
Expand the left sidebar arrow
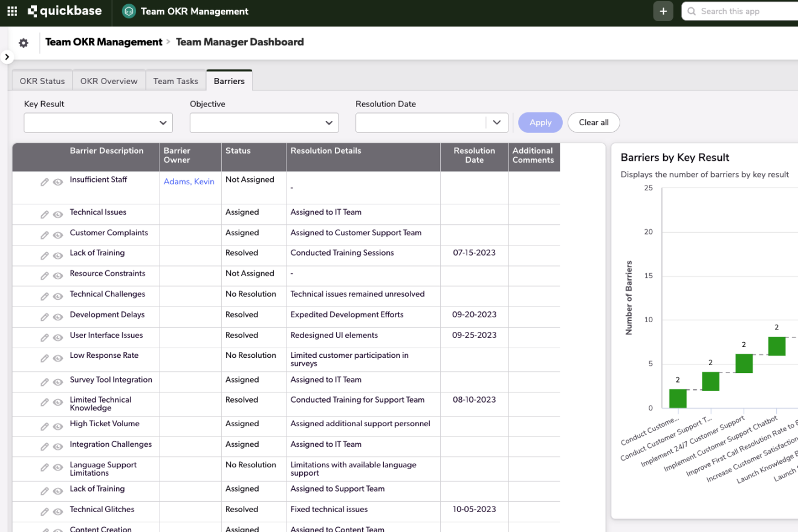tap(7, 57)
